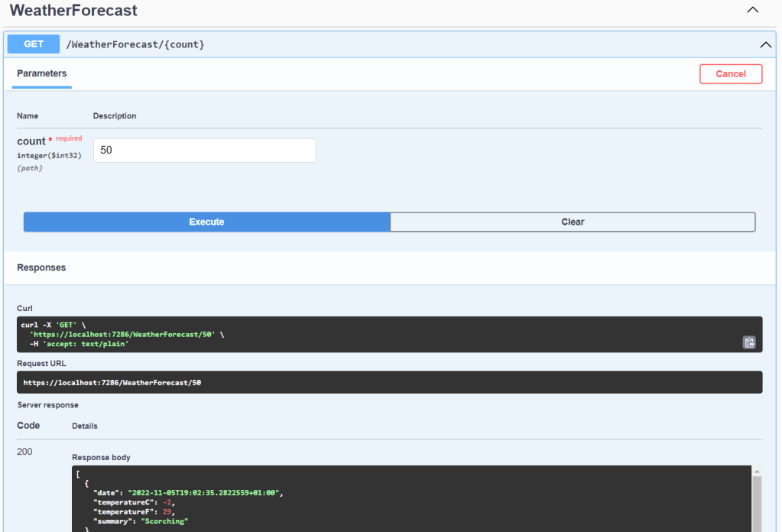Click the Request URL text box

(x=382, y=382)
